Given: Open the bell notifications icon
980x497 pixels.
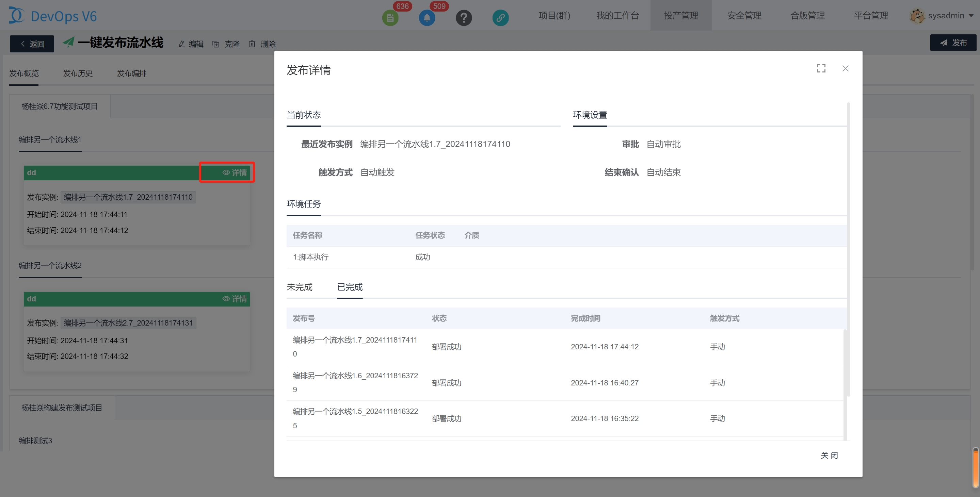Looking at the screenshot, I should [x=427, y=17].
